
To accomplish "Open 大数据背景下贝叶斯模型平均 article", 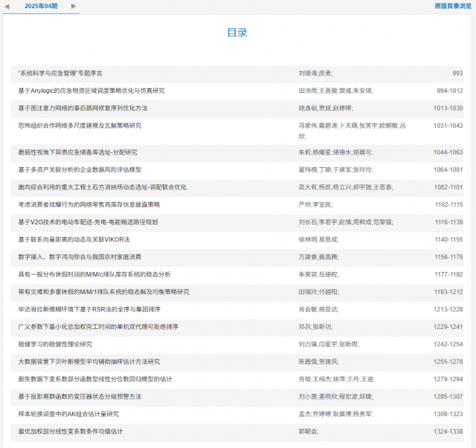I will click(x=89, y=362).
